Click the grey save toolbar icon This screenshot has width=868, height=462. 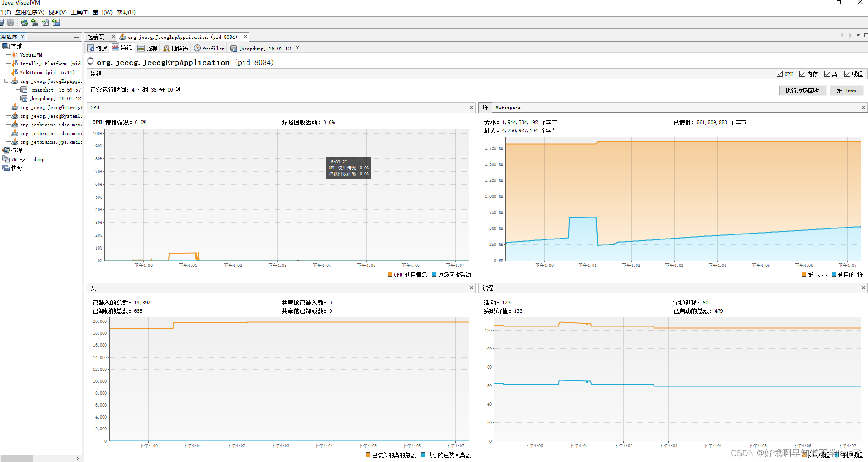point(11,22)
